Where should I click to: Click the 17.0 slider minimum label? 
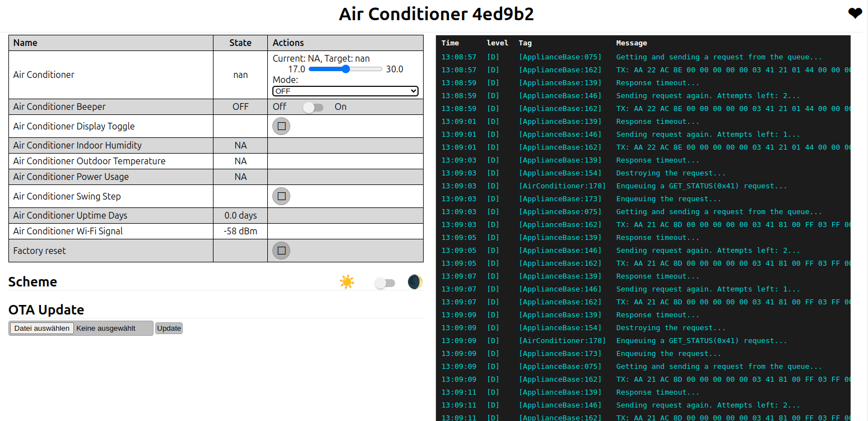point(296,70)
